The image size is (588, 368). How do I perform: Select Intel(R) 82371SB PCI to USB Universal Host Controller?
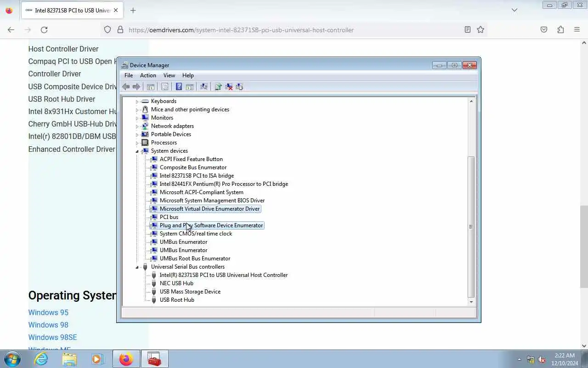point(223,275)
